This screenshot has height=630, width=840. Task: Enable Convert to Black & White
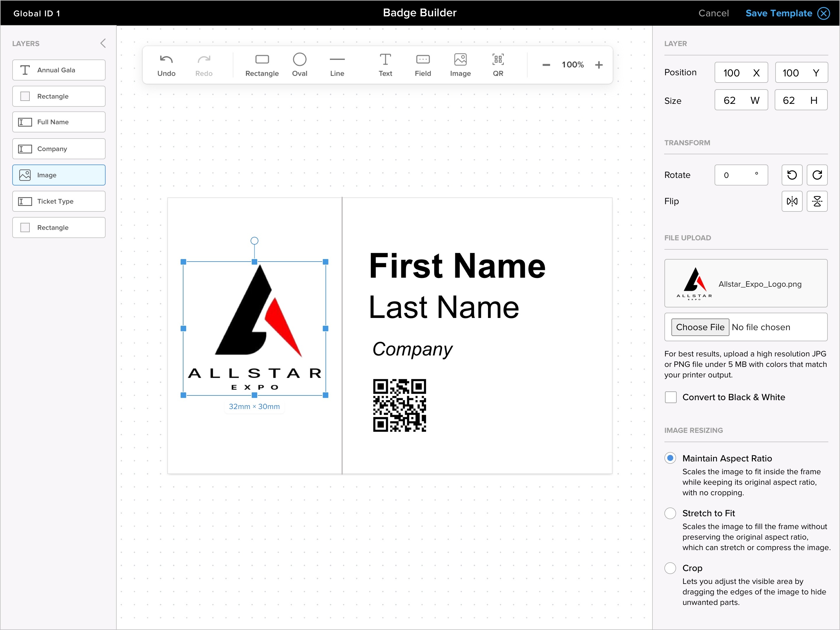[671, 397]
